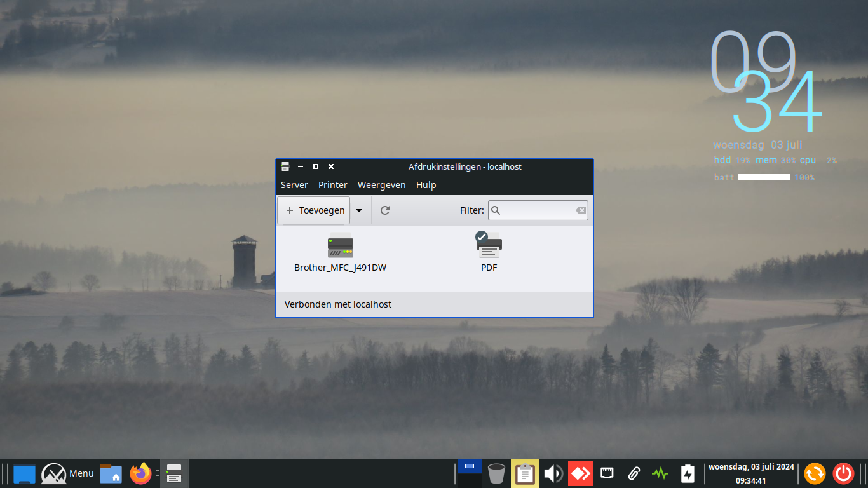Image resolution: width=868 pixels, height=488 pixels.
Task: Click the refresh printer list icon
Action: 385,210
